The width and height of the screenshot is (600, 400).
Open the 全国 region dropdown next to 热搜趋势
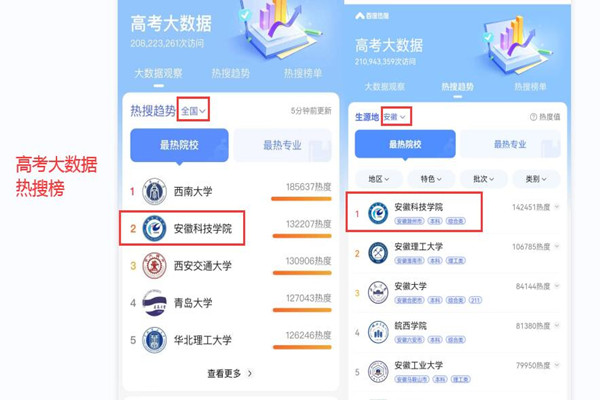(x=193, y=111)
